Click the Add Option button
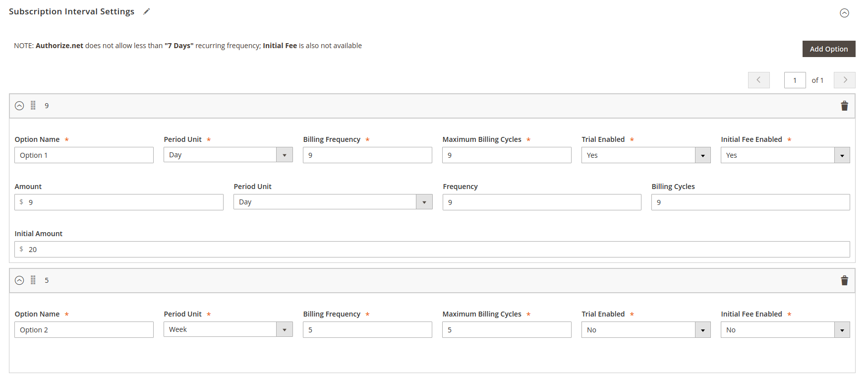868x384 pixels. (828, 49)
